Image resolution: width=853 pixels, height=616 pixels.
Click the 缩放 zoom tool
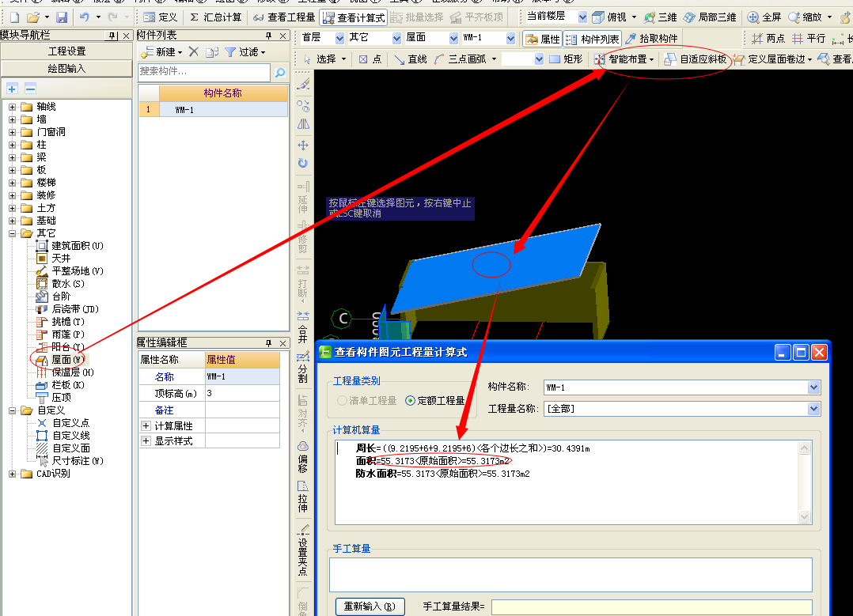tap(806, 17)
